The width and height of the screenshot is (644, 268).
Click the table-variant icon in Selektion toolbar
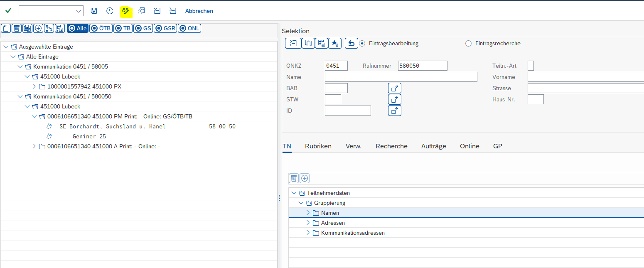322,43
